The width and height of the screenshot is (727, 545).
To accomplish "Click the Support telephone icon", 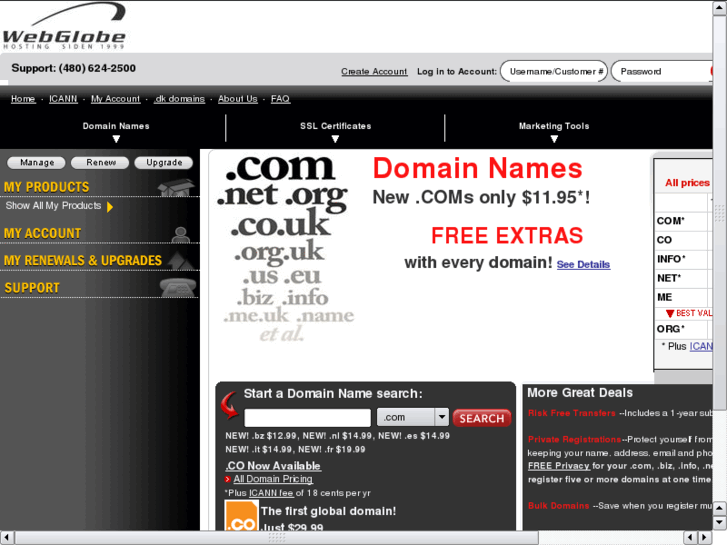I will [x=178, y=288].
